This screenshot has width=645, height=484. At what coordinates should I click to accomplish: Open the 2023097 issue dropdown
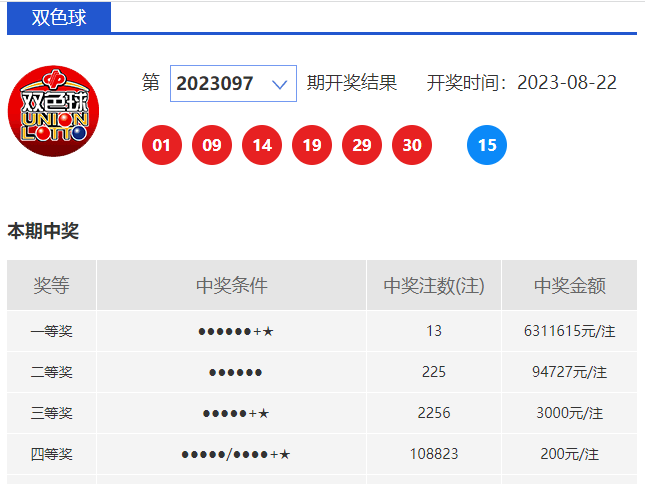(x=233, y=83)
